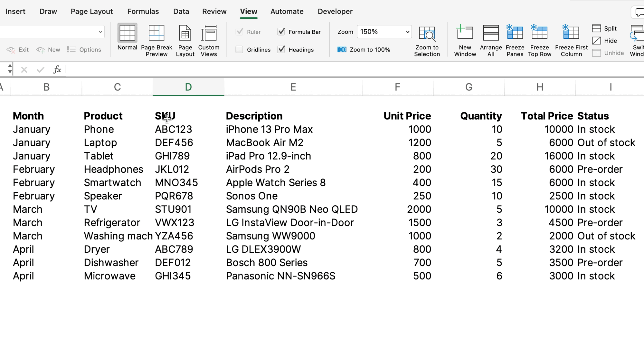Disable the Headings checkbox

tap(281, 50)
